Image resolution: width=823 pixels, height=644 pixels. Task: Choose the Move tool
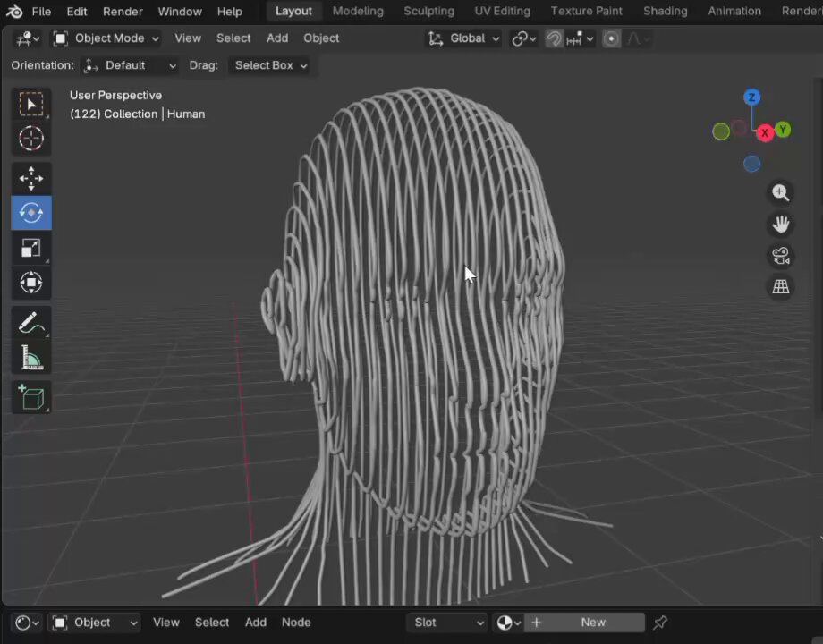click(31, 179)
